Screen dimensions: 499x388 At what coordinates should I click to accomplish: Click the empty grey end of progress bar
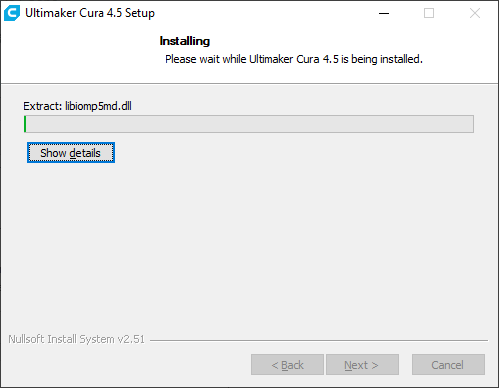click(460, 124)
